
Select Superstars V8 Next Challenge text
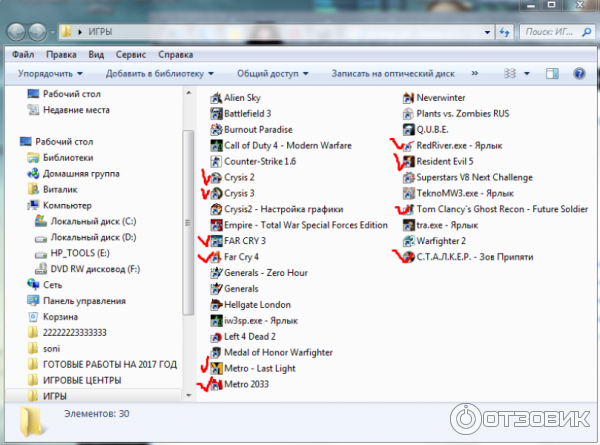pyautogui.click(x=474, y=178)
